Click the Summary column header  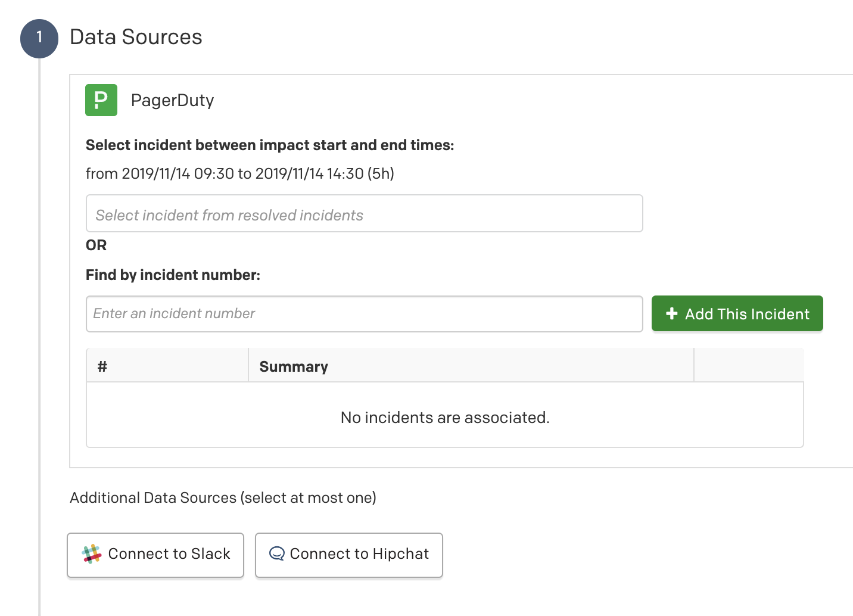click(293, 366)
